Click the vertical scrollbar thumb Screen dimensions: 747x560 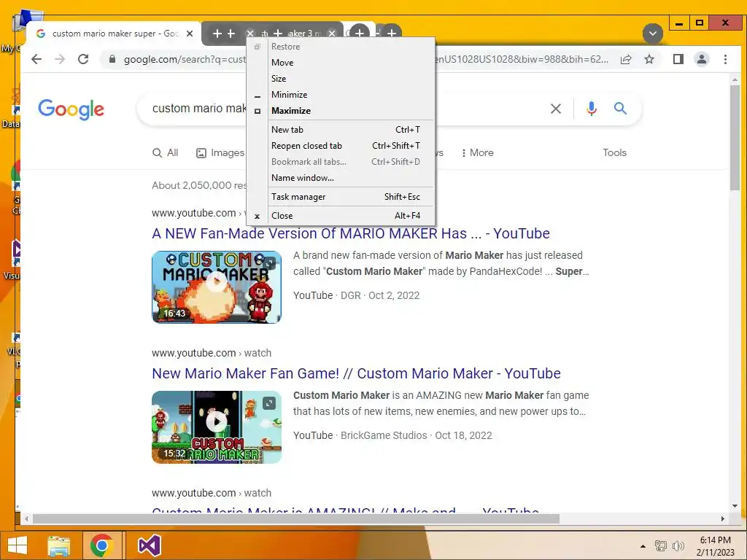click(735, 137)
